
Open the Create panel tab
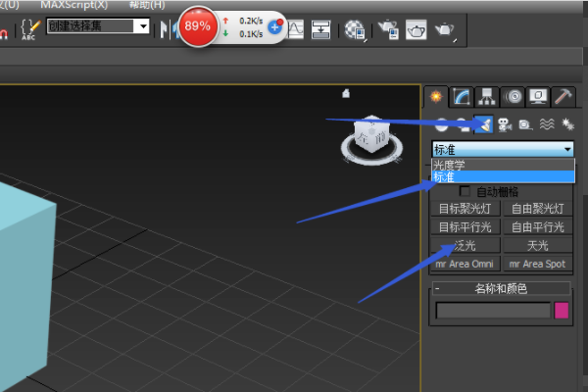pyautogui.click(x=437, y=96)
